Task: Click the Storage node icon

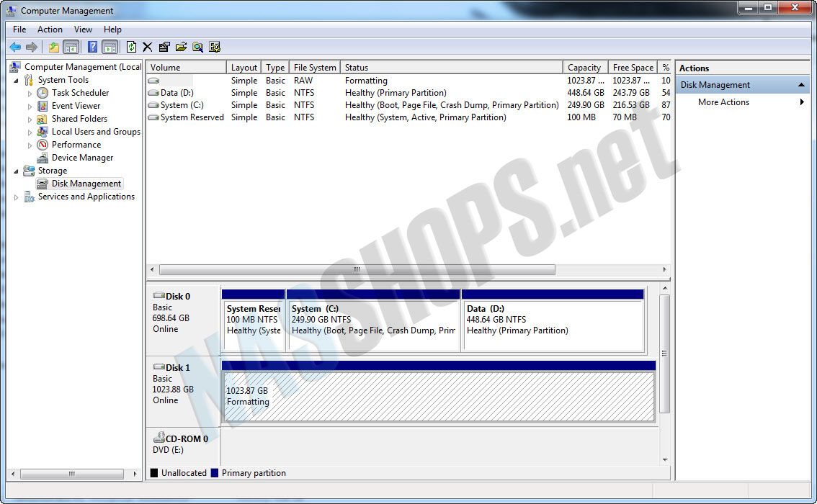Action: [x=29, y=171]
